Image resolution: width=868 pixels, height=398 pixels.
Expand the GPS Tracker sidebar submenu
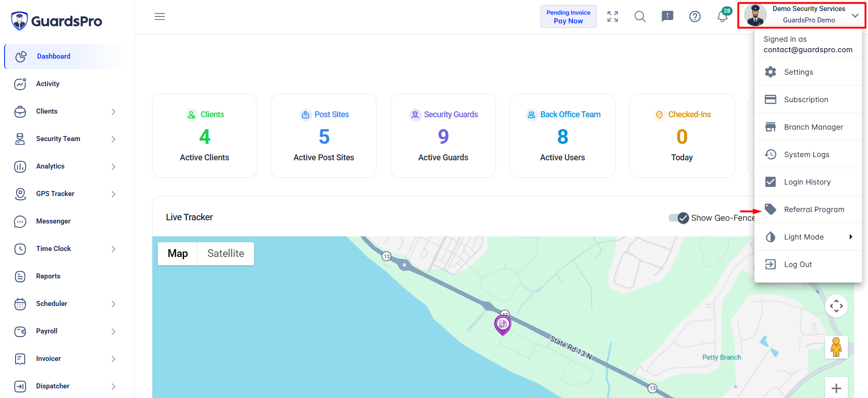[113, 194]
